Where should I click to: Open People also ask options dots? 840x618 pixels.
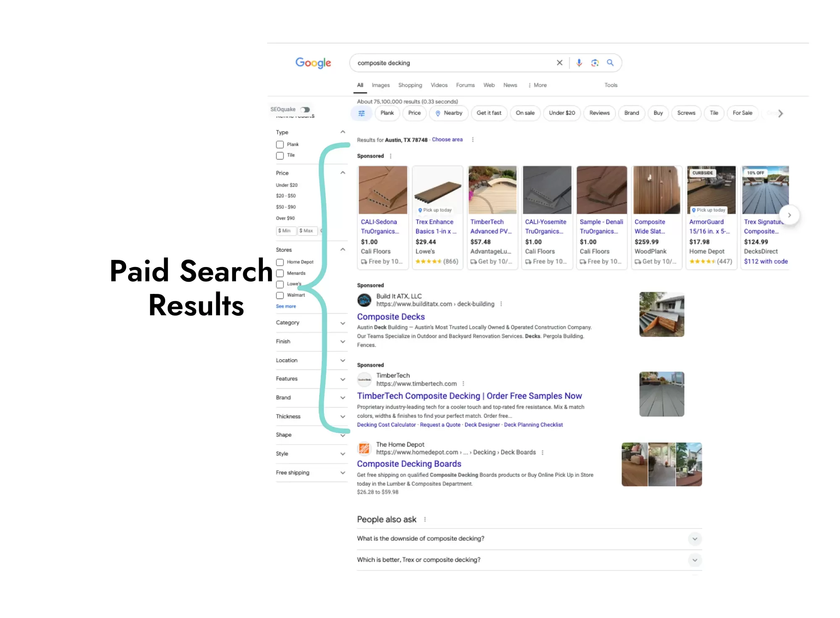(425, 519)
